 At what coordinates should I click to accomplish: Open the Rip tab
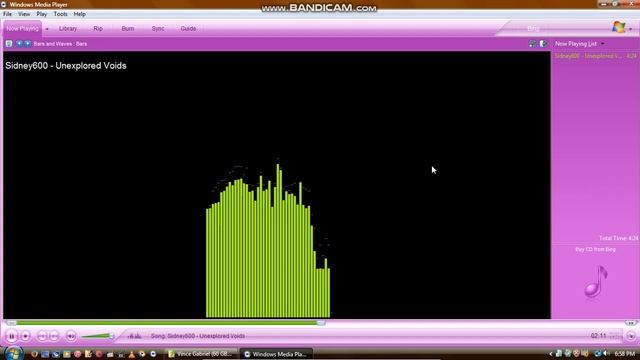(x=98, y=29)
